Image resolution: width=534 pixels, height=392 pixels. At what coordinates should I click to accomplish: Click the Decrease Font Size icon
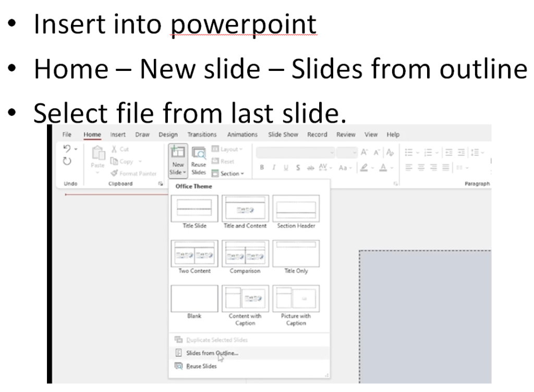377,152
